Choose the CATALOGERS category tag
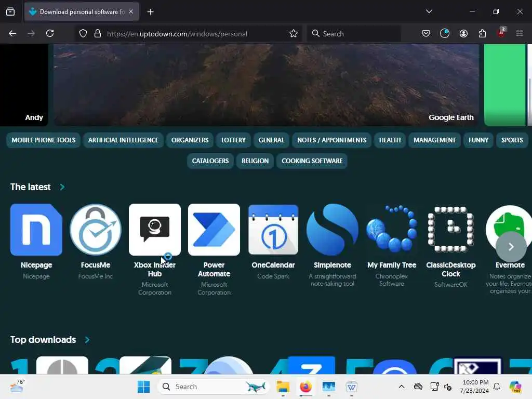This screenshot has height=399, width=532. (210, 161)
